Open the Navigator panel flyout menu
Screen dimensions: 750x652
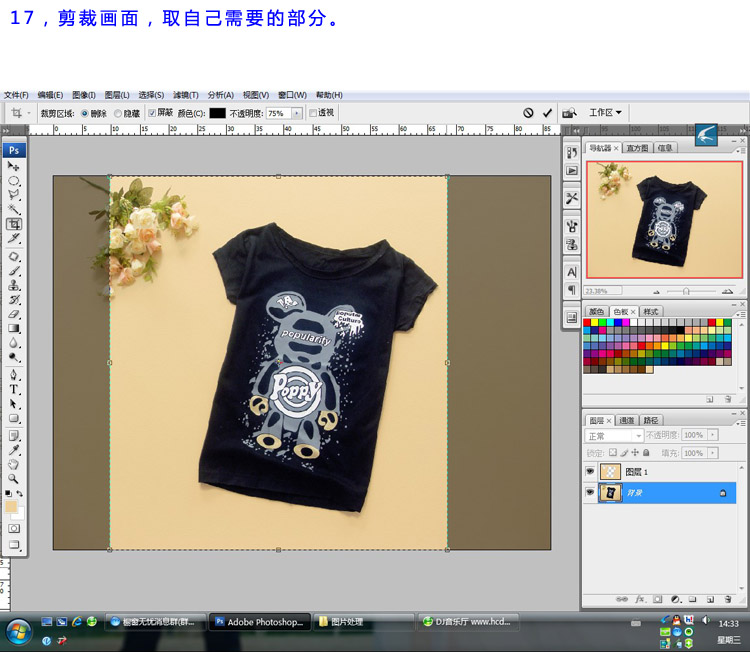pyautogui.click(x=740, y=151)
